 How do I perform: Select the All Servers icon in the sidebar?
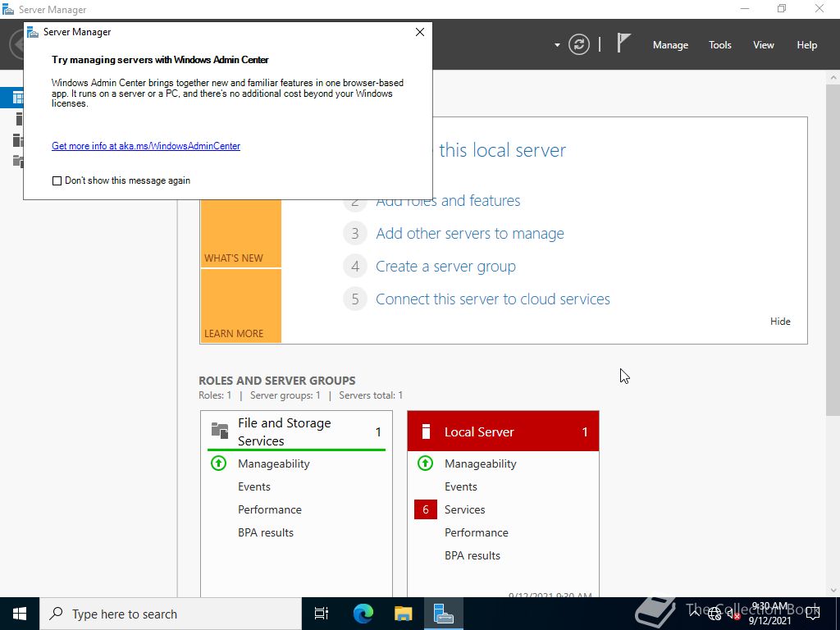(x=18, y=140)
